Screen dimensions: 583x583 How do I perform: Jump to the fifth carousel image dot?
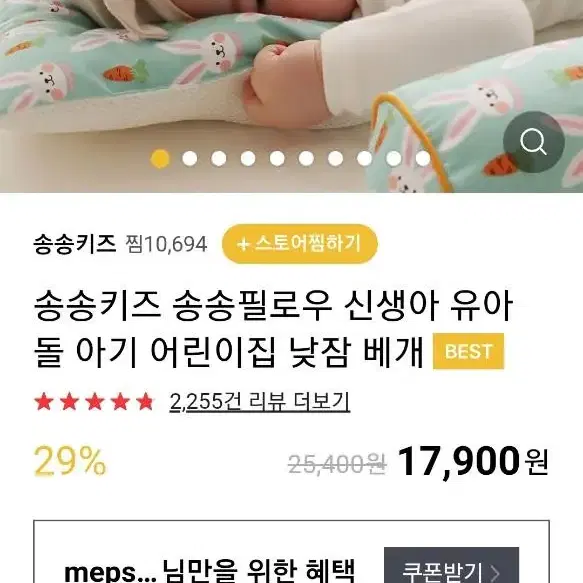[277, 159]
